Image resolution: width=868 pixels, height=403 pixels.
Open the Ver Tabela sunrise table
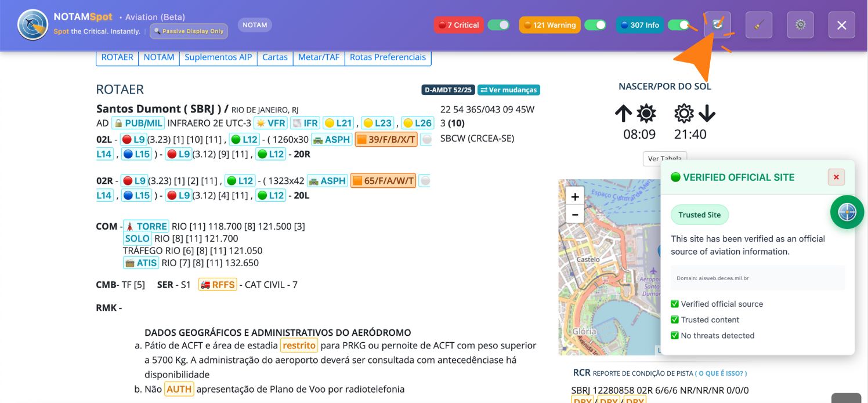click(664, 158)
